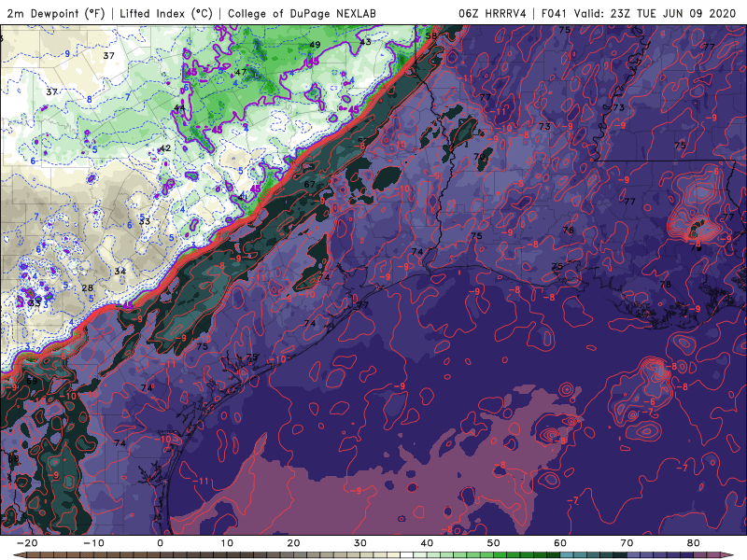Click the '78' dewpoint station value
747x560 pixels.
(666, 285)
